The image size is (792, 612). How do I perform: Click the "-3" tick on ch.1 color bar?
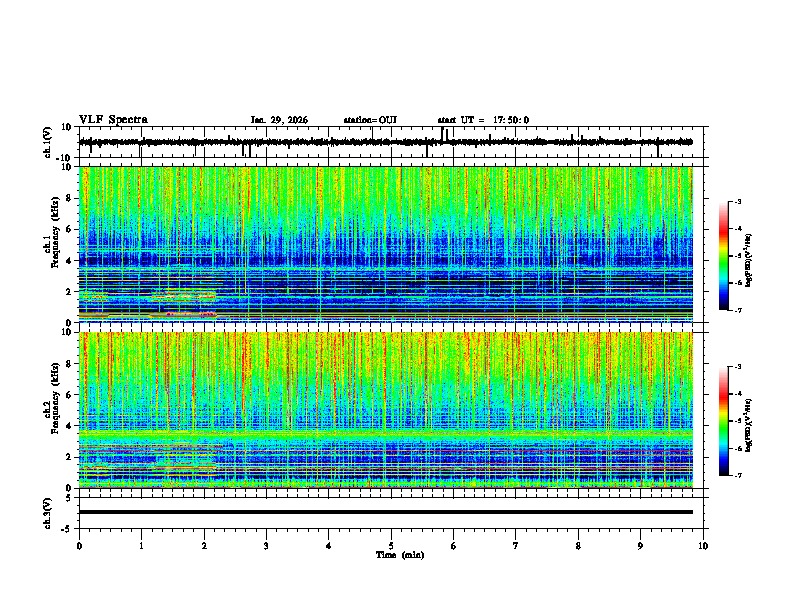[737, 201]
